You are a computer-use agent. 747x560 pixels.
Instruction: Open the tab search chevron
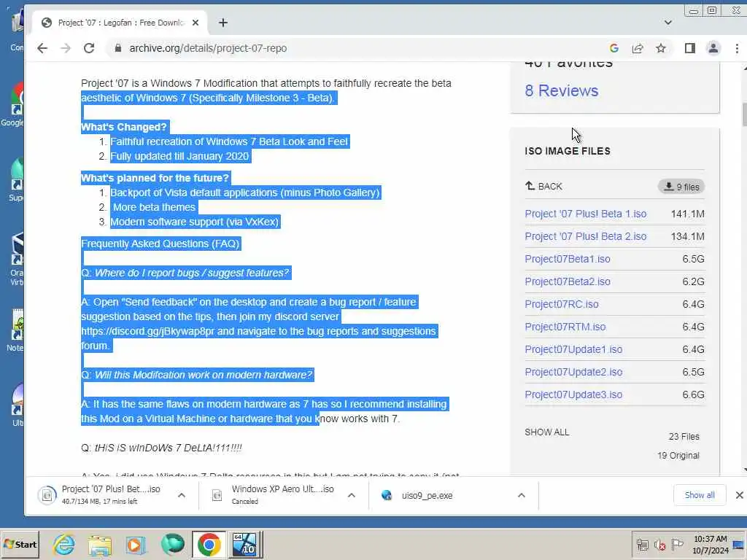pos(668,23)
